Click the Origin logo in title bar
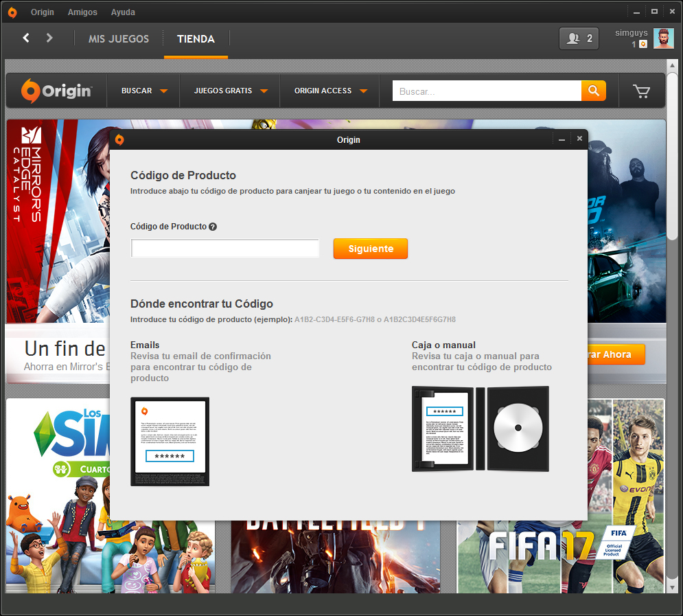This screenshot has height=616, width=683. tap(12, 12)
